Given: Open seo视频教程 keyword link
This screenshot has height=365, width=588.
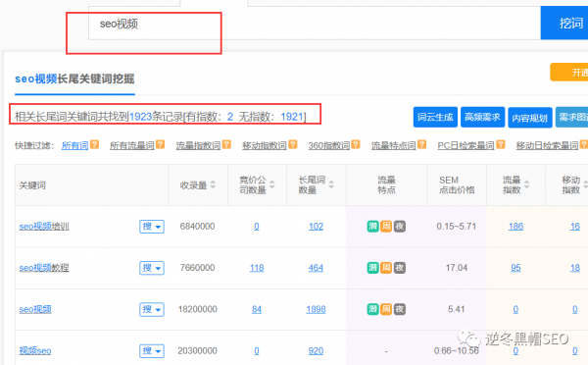Looking at the screenshot, I should (x=44, y=268).
